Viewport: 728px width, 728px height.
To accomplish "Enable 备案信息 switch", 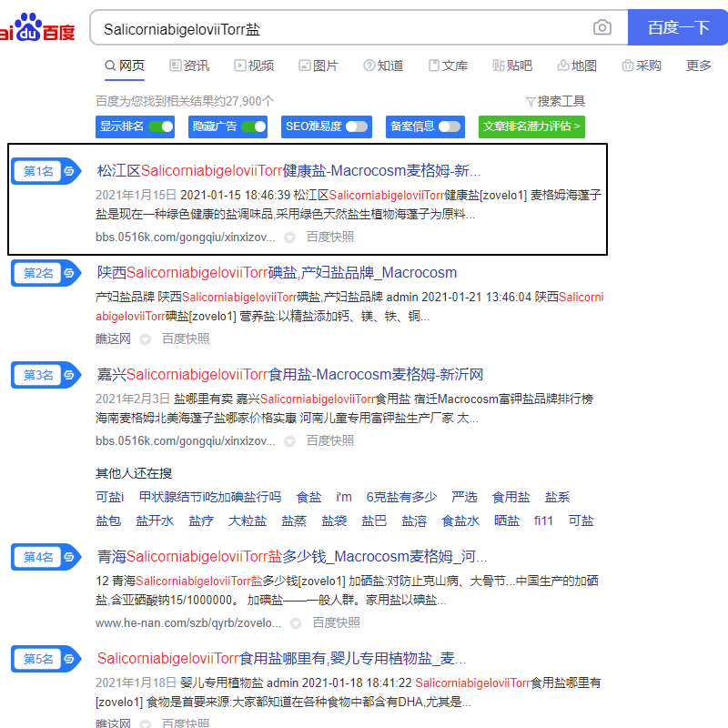I will (450, 126).
